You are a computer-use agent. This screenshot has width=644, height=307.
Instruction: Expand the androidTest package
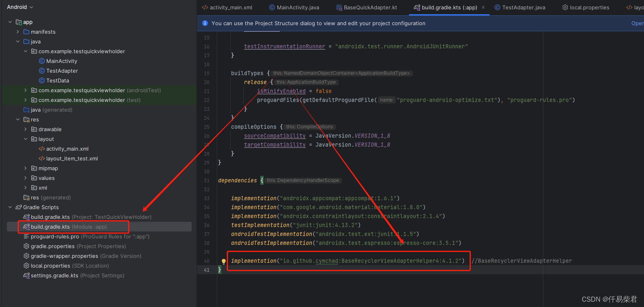(26, 90)
